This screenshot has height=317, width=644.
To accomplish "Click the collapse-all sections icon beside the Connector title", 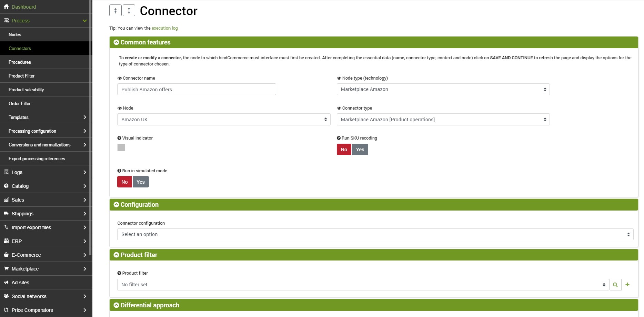I will pyautogui.click(x=115, y=11).
